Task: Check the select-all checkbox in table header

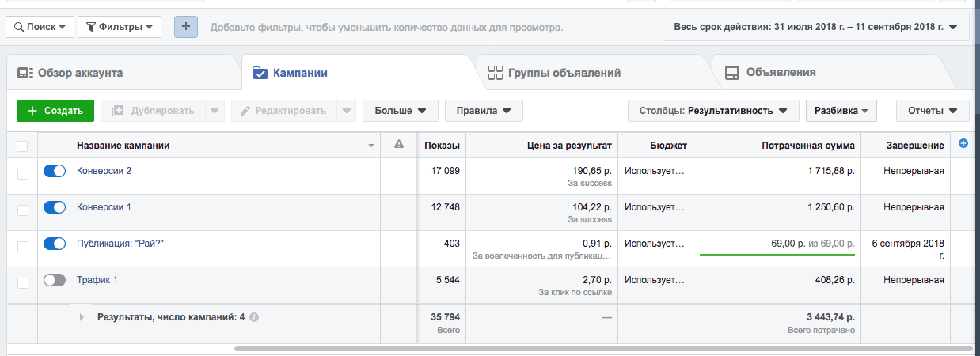Action: 22,146
